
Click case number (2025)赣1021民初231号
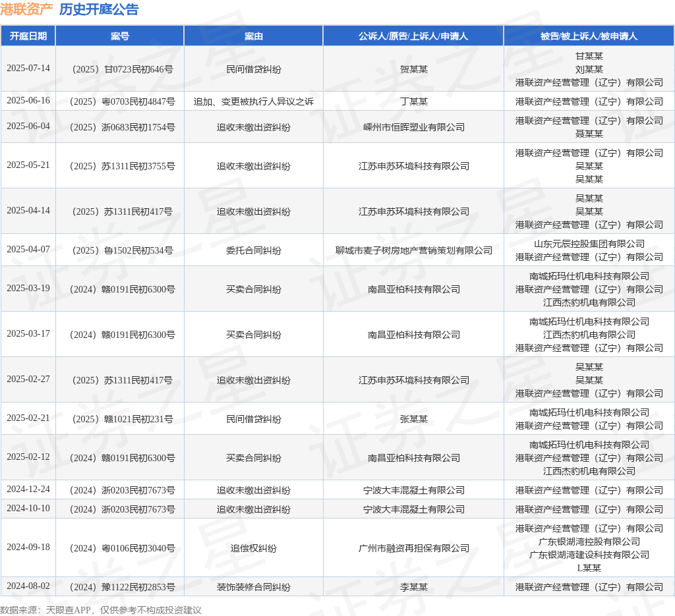click(122, 419)
